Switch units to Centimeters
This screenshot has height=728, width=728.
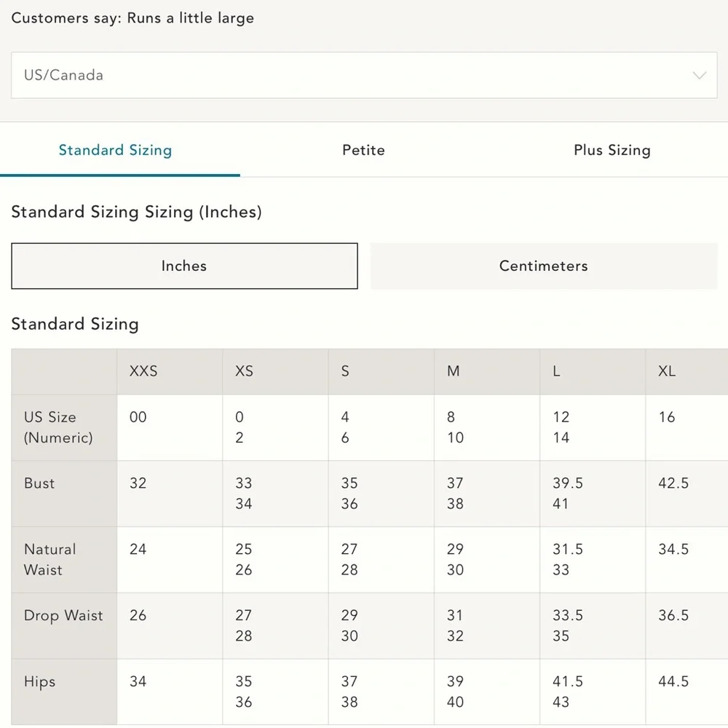(543, 266)
